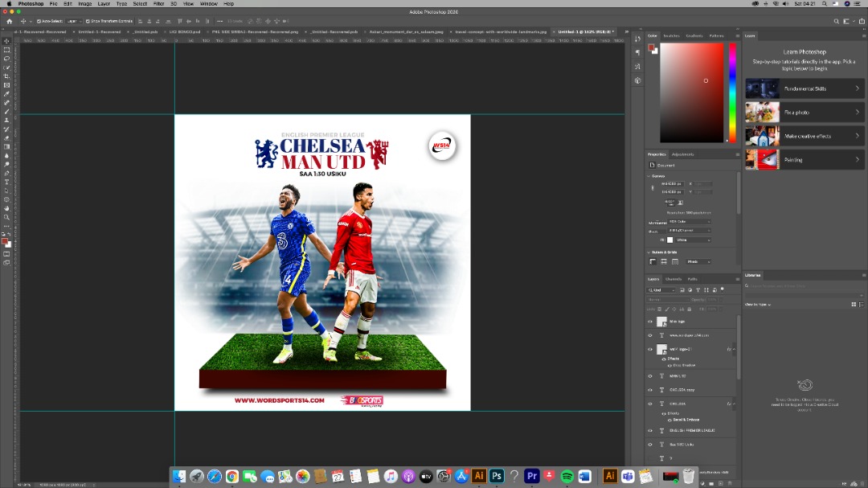Open the View by type dropdown in Libraries

click(x=758, y=305)
